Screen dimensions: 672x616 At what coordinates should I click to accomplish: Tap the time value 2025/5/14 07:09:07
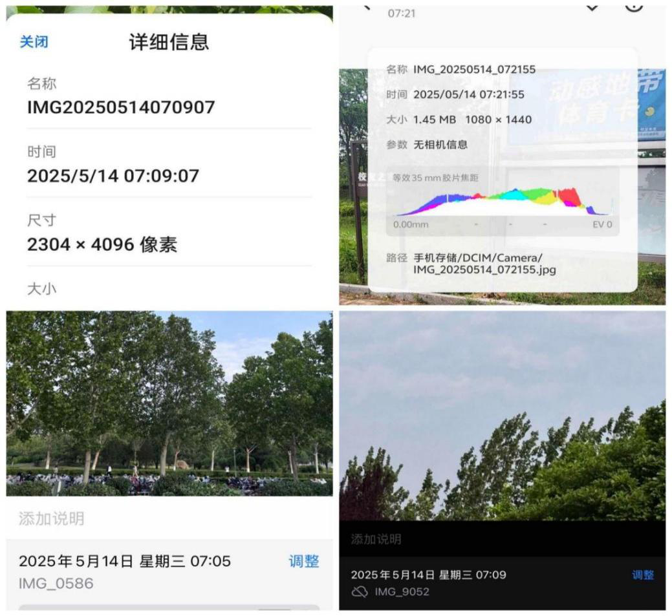(113, 176)
